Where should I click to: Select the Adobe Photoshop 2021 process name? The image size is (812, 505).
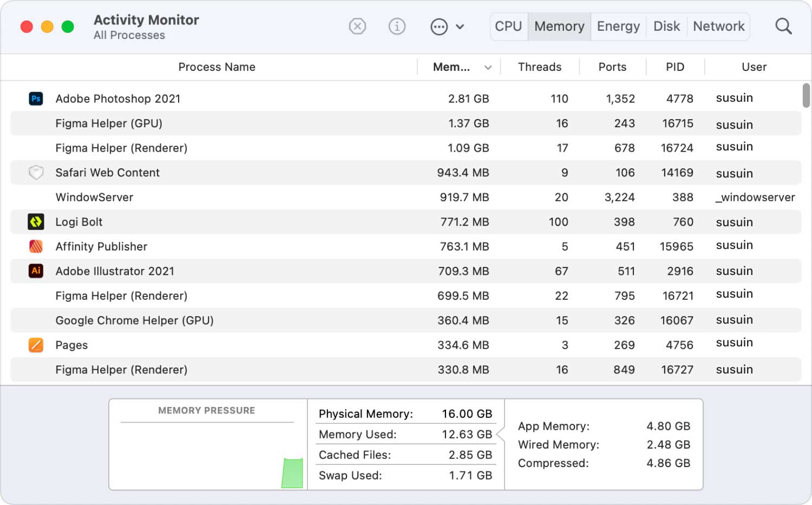pyautogui.click(x=117, y=99)
